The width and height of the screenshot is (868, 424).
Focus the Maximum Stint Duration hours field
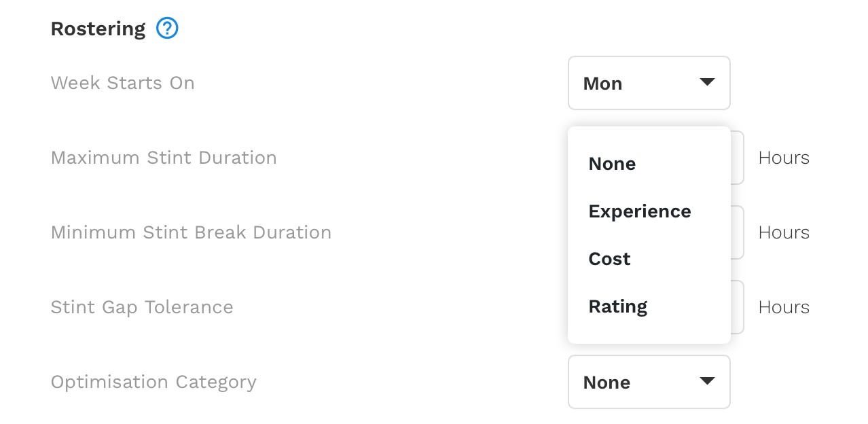(x=738, y=158)
